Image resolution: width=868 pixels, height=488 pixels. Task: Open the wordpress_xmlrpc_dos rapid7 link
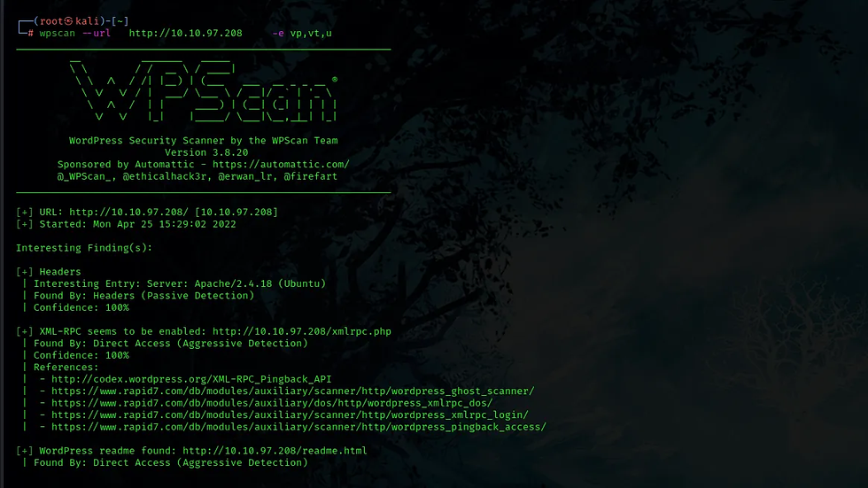pos(272,403)
